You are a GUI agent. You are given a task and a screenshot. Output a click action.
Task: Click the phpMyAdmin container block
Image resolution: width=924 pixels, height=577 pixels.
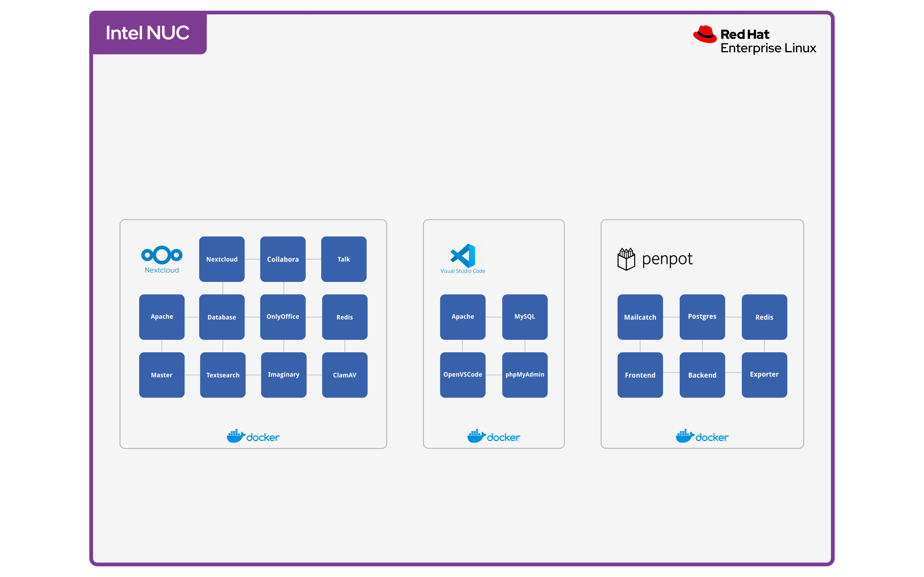[525, 375]
